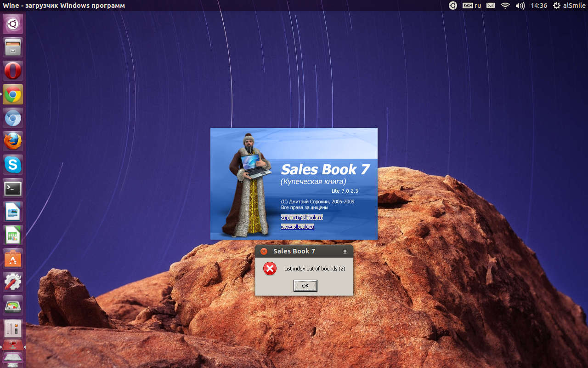Open the Terminal from launcher
This screenshot has width=588, height=368.
point(13,188)
